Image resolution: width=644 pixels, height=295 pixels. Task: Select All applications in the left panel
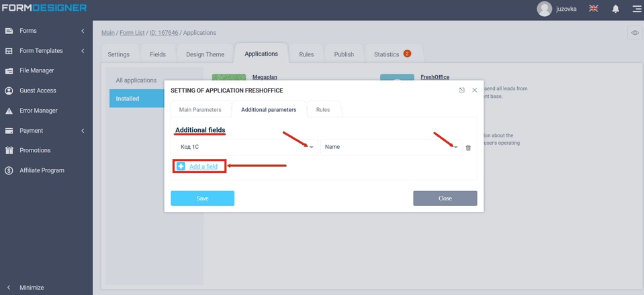(x=136, y=80)
